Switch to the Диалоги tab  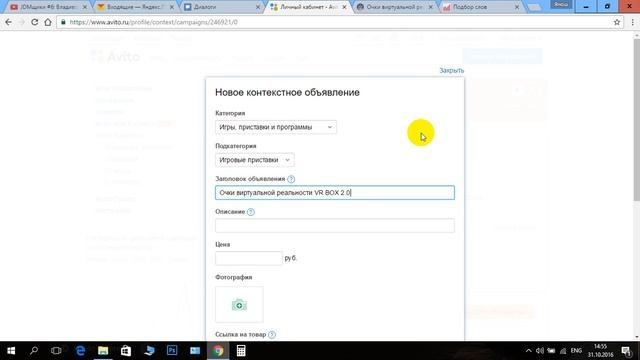point(222,7)
